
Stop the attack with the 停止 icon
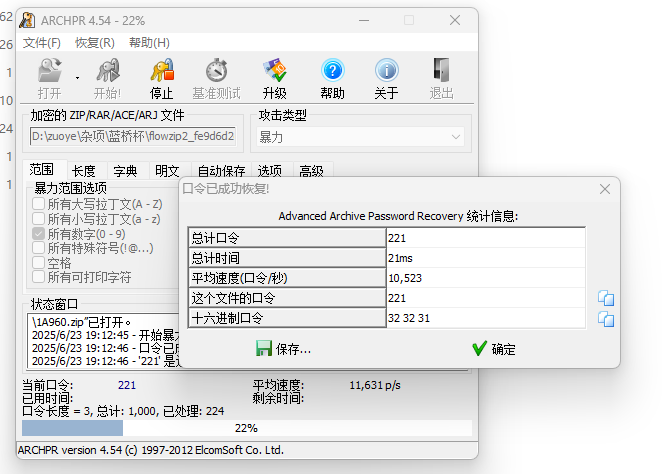click(162, 70)
